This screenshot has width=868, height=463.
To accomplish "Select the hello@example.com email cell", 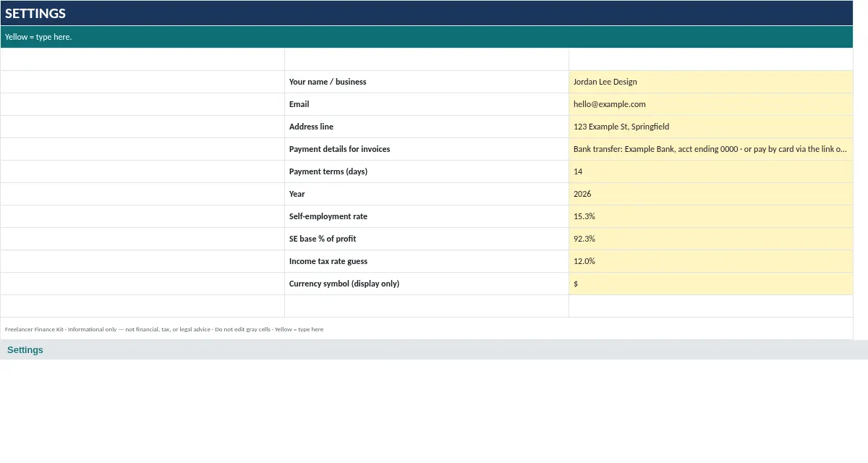I will coord(711,104).
